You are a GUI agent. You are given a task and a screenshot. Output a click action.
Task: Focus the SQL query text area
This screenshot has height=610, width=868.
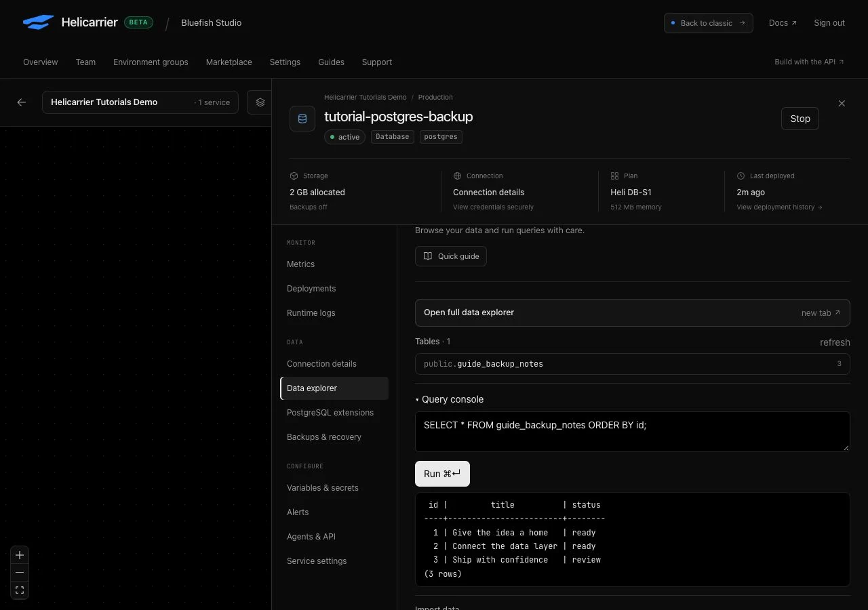coord(632,432)
